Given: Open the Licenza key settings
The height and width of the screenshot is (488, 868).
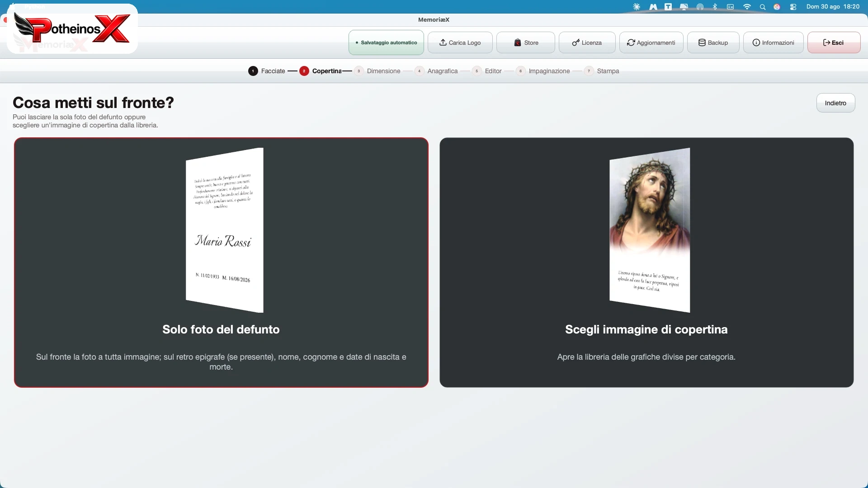Looking at the screenshot, I should coord(587,42).
